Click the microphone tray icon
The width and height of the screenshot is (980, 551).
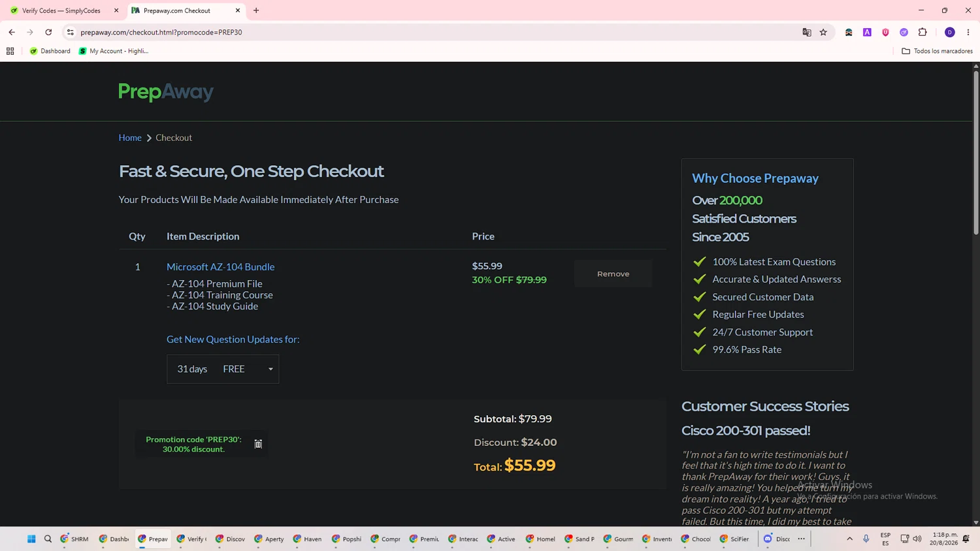(x=866, y=539)
